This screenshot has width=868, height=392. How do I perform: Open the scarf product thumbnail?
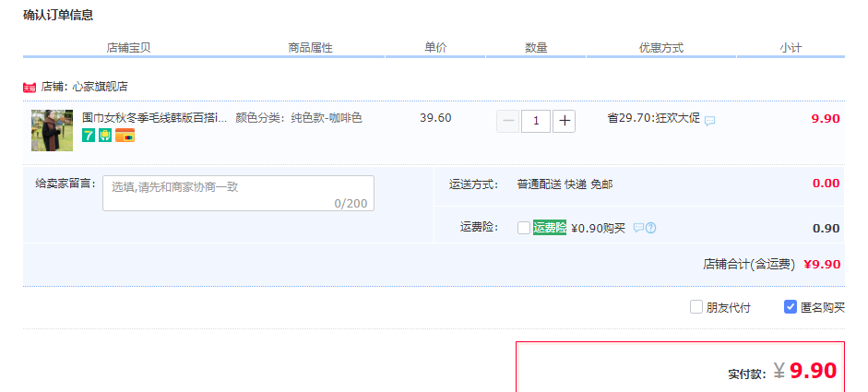[52, 130]
